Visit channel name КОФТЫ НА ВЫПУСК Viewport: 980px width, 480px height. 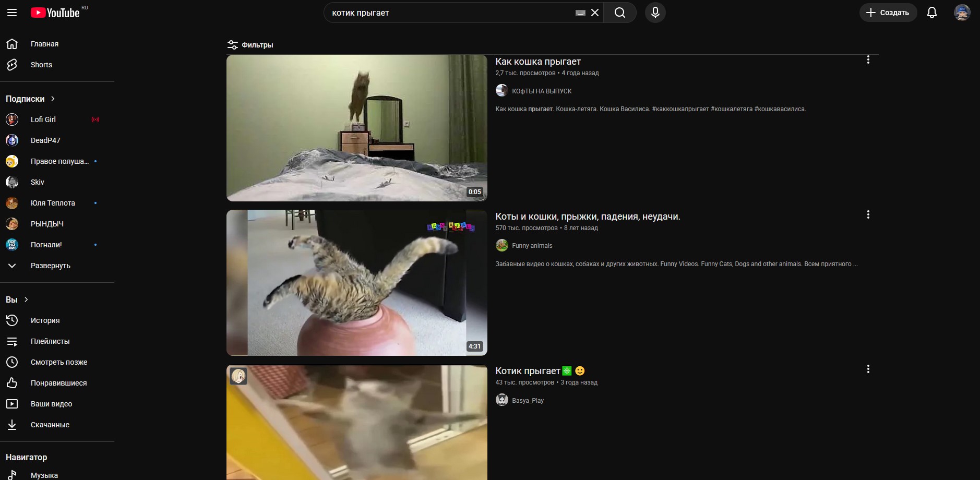542,91
